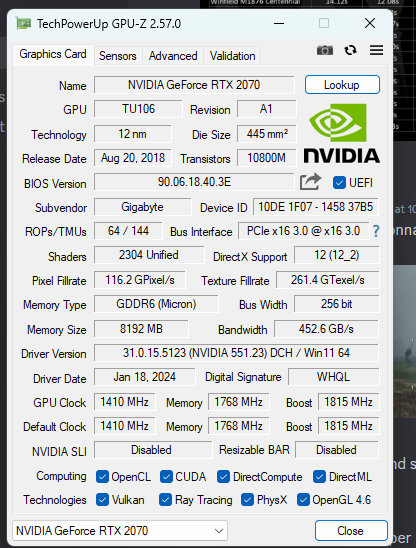The height and width of the screenshot is (548, 416).
Task: Click the BIOS export share icon
Action: point(310,182)
